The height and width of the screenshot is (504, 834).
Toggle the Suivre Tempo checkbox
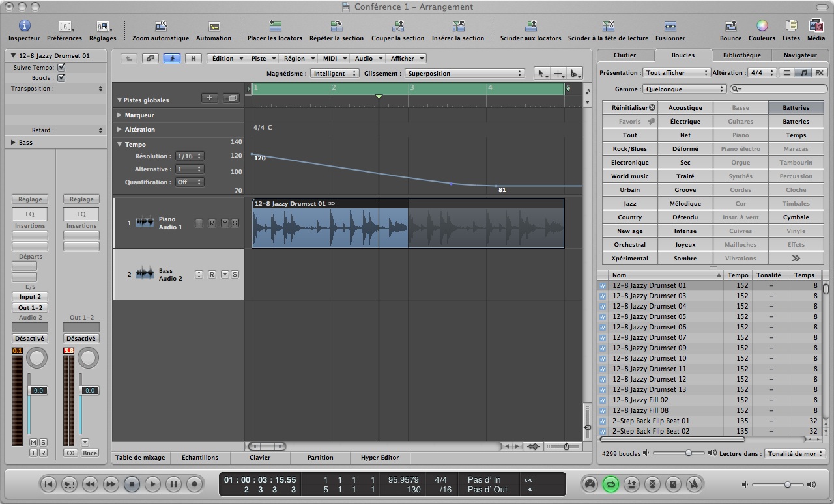coord(61,67)
